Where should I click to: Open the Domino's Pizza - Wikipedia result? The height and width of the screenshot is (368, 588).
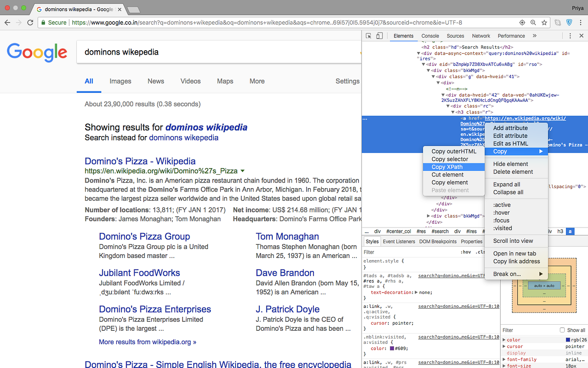coord(140,161)
